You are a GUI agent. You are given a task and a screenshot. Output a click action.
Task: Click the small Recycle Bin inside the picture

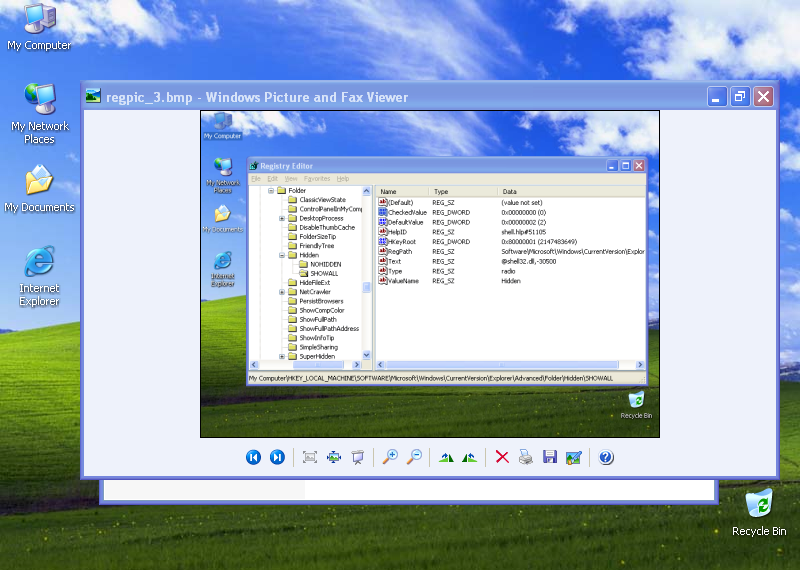[x=636, y=405]
